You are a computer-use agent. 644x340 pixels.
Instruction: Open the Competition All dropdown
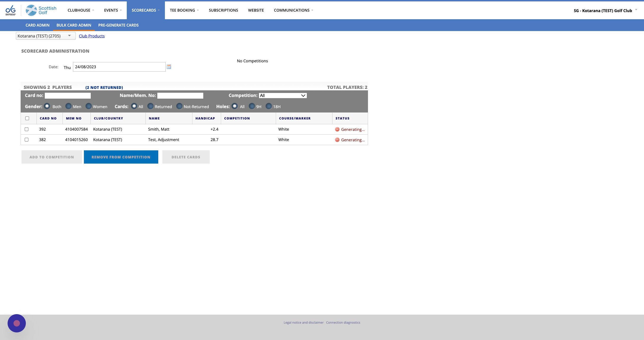tap(282, 96)
